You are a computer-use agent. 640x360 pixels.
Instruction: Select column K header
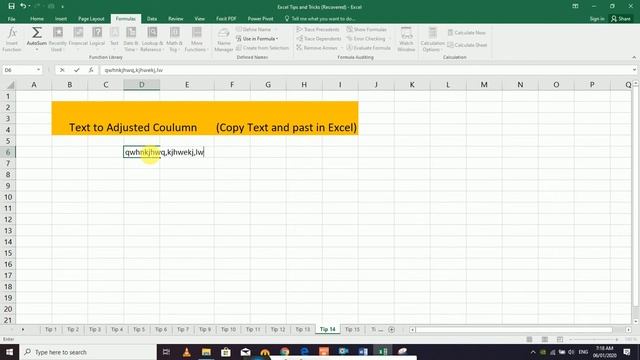(x=412, y=84)
